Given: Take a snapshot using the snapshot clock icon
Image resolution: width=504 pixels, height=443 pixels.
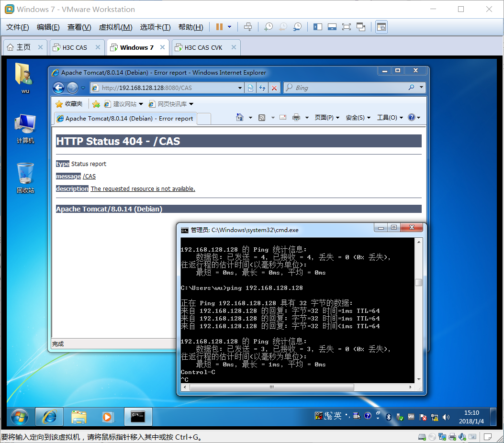Looking at the screenshot, I should tap(268, 27).
